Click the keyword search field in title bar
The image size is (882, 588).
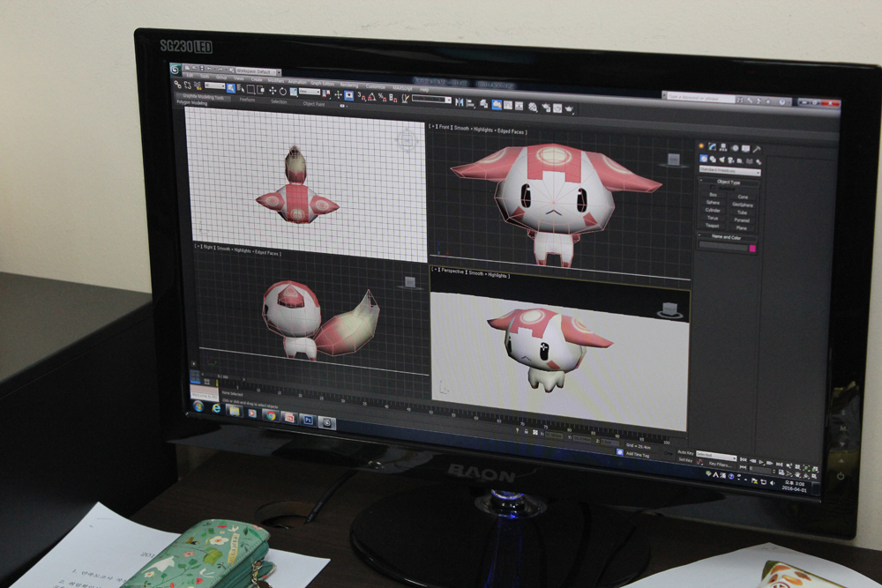click(x=699, y=97)
